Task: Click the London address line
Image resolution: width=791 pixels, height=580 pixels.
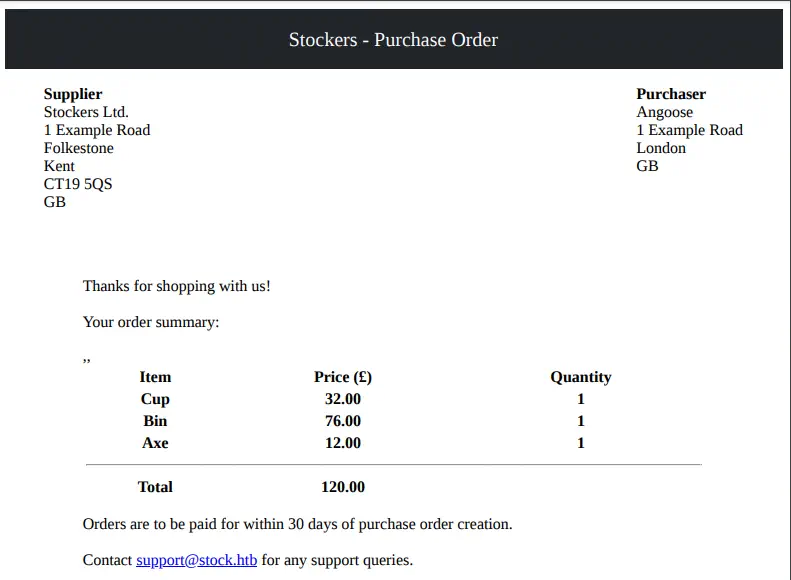Action: [661, 148]
